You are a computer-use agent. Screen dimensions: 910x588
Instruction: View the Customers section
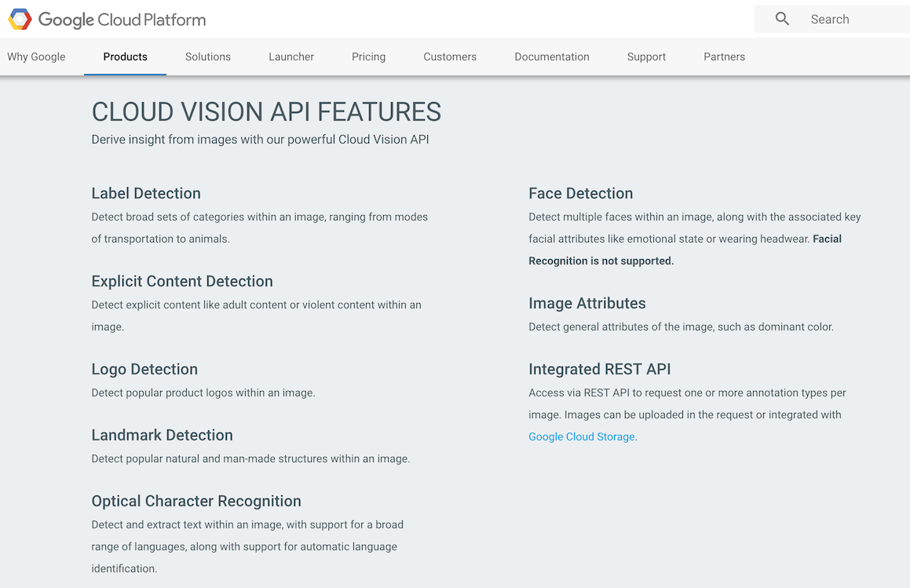[x=449, y=57]
